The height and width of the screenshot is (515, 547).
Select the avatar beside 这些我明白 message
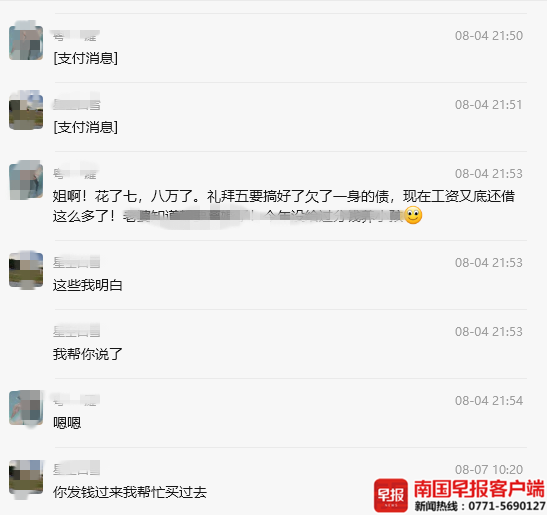click(x=26, y=270)
